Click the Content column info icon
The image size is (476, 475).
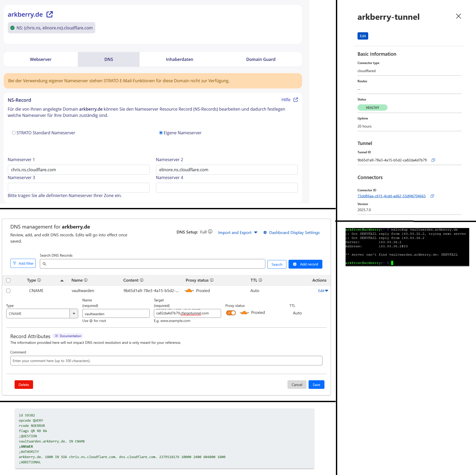[x=142, y=280]
